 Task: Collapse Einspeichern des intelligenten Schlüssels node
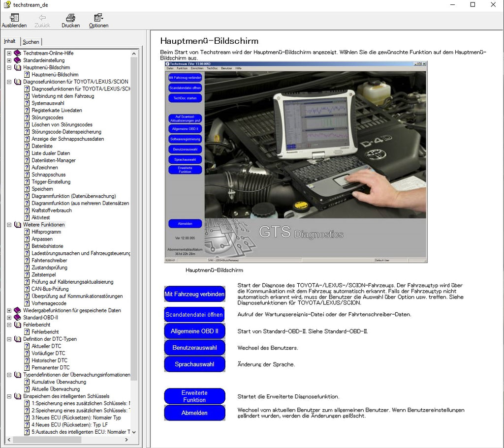tap(9, 396)
